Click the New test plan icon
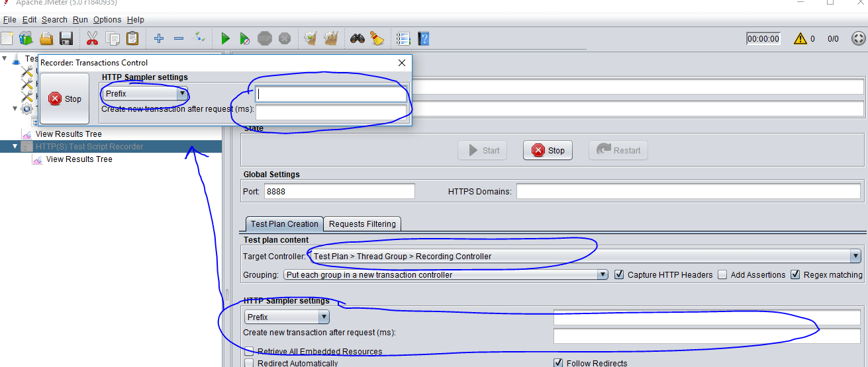The image size is (868, 367). (7, 38)
